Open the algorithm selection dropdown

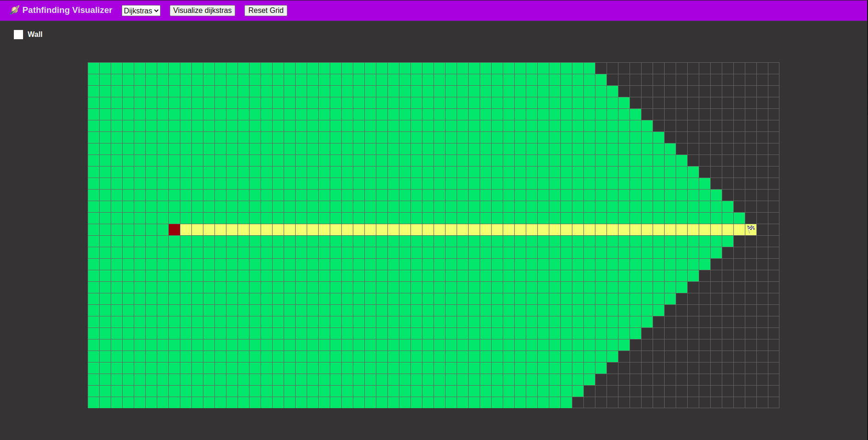click(141, 10)
